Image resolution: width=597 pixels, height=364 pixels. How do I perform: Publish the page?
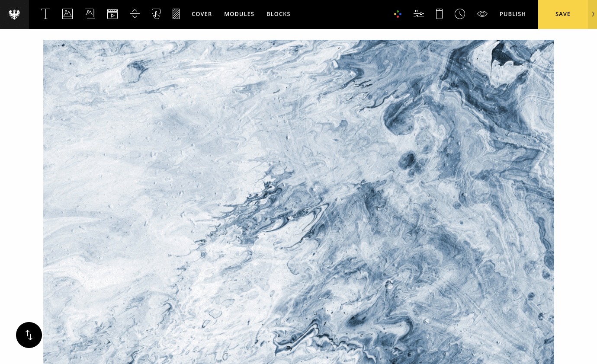point(513,14)
